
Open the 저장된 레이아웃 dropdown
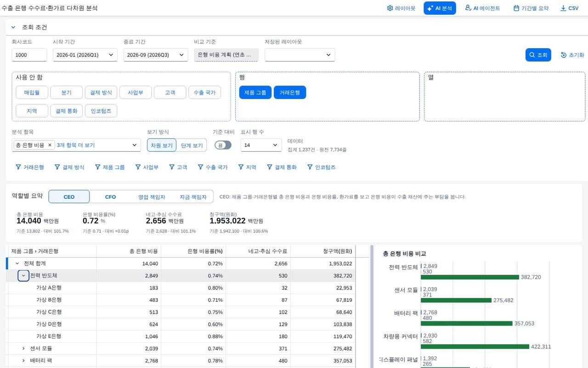300,55
